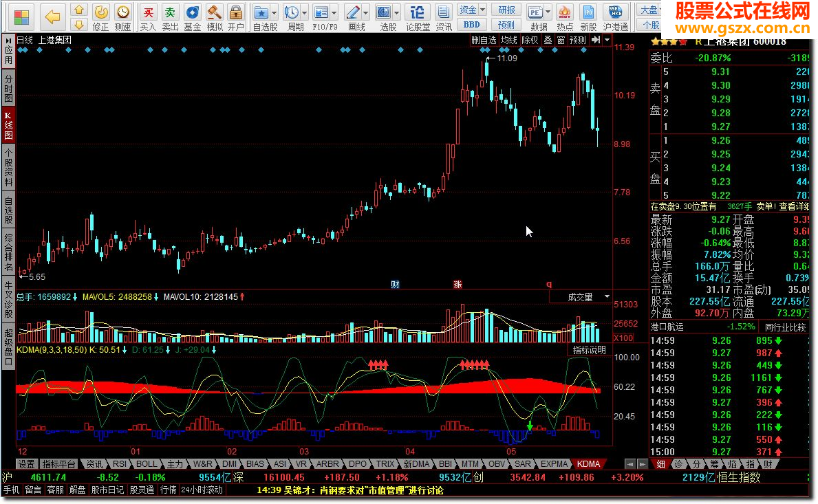
Task: Open the 数据 PE data icon
Action: coord(535,12)
